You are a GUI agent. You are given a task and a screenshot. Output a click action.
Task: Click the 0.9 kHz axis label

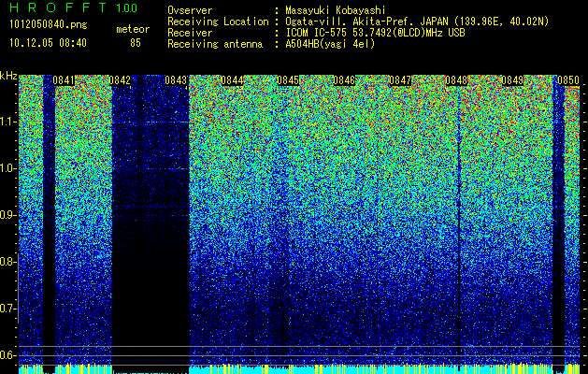(7, 215)
